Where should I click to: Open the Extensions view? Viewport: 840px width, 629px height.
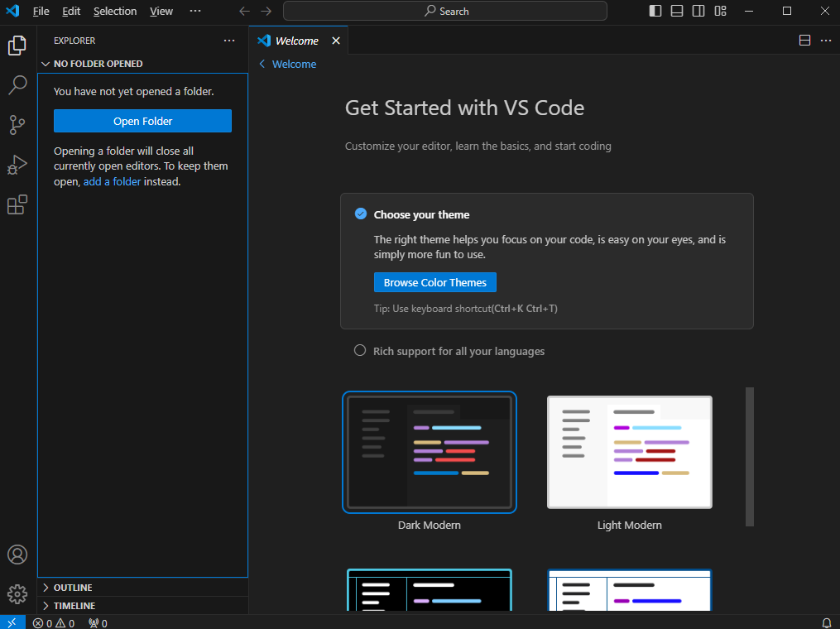pos(17,204)
